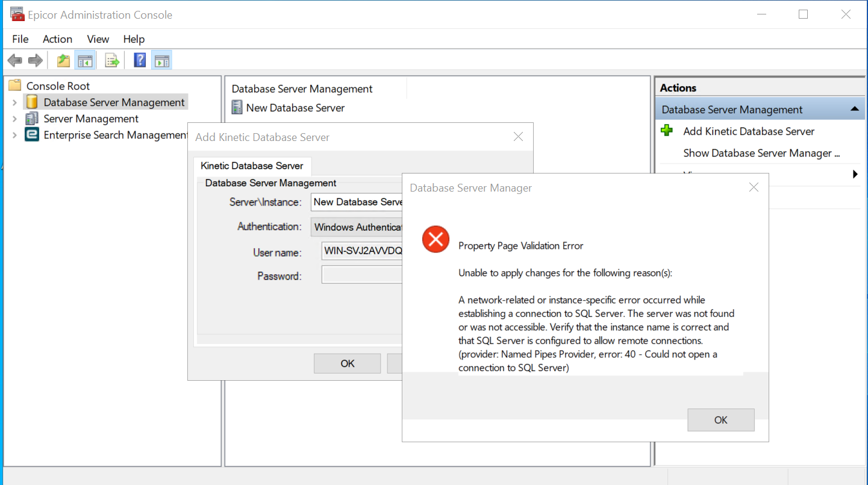Click the Back arrow toolbar icon
The height and width of the screenshot is (485, 868).
(15, 60)
